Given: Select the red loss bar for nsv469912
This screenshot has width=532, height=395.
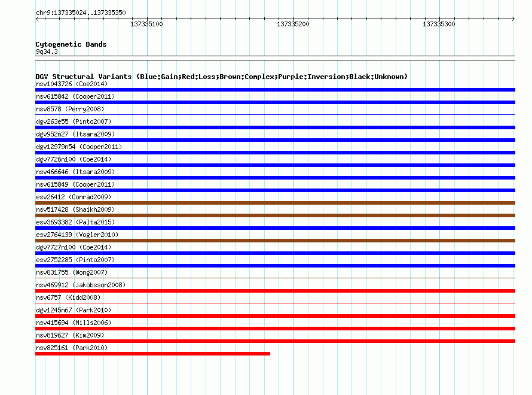Looking at the screenshot, I should pos(275,291).
